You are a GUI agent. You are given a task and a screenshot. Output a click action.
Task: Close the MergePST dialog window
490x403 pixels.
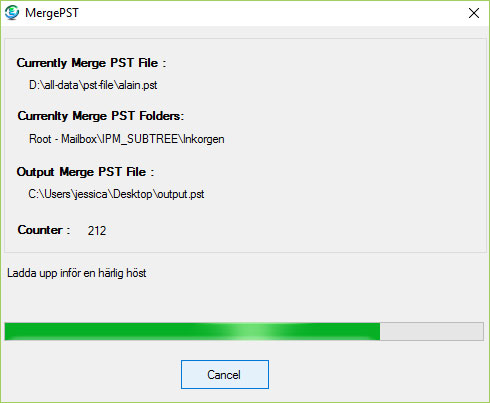point(474,13)
